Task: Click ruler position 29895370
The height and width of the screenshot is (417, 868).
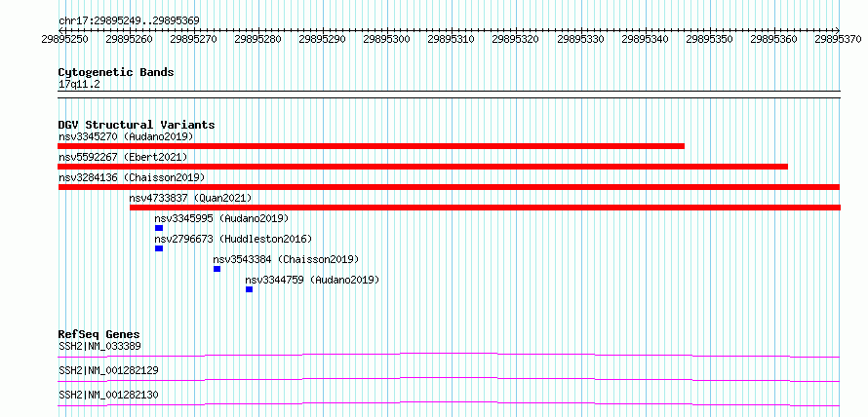Action: pos(838,39)
